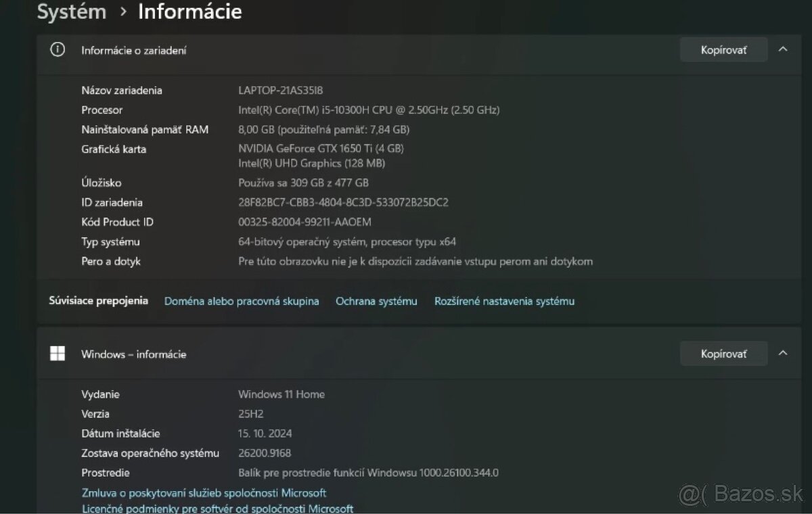Screen dimensions: 812x514
Task: Select the OS build 26200.9168
Action: click(x=265, y=453)
